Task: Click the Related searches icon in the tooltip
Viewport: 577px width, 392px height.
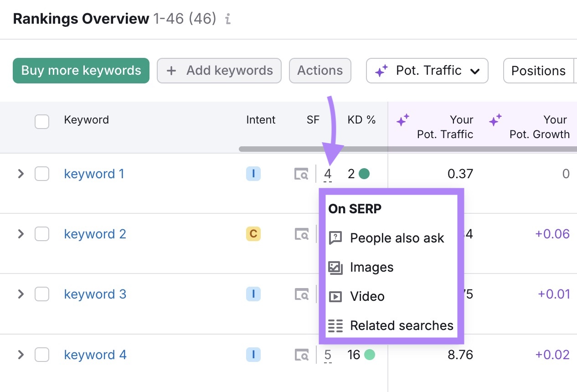Action: coord(335,325)
